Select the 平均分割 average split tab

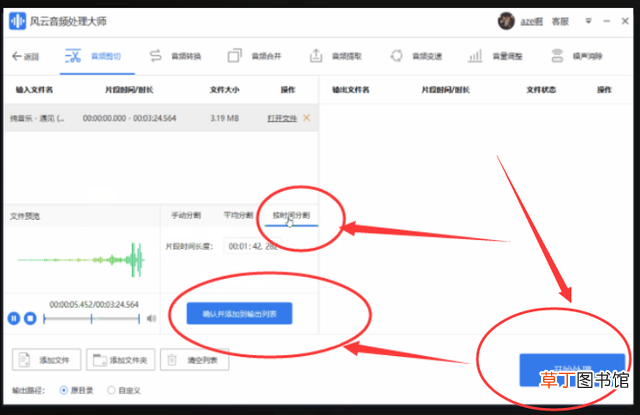[x=238, y=215]
